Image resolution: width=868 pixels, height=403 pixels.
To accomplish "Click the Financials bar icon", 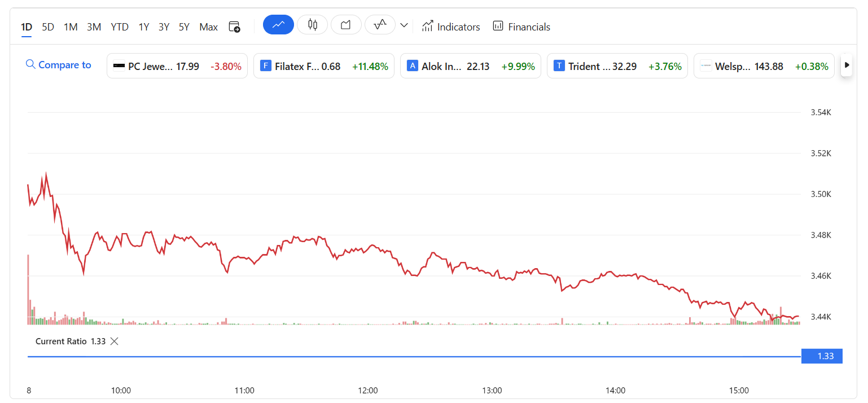I will coord(498,25).
